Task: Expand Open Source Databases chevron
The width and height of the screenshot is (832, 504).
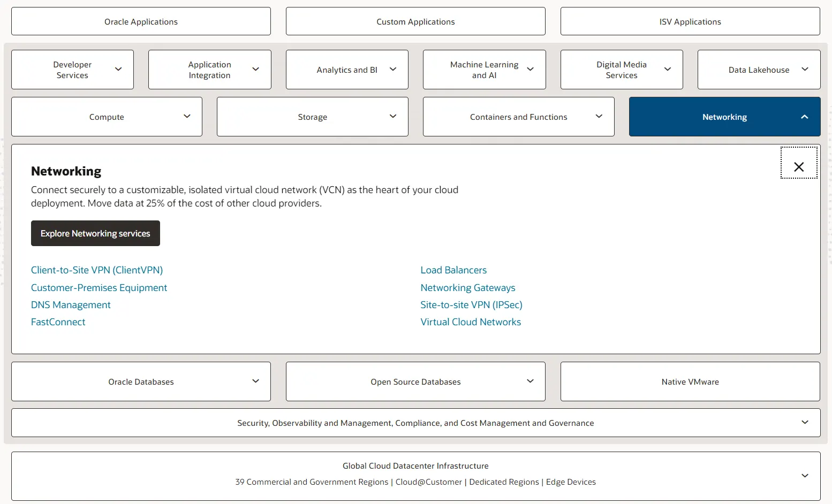Action: (x=530, y=381)
